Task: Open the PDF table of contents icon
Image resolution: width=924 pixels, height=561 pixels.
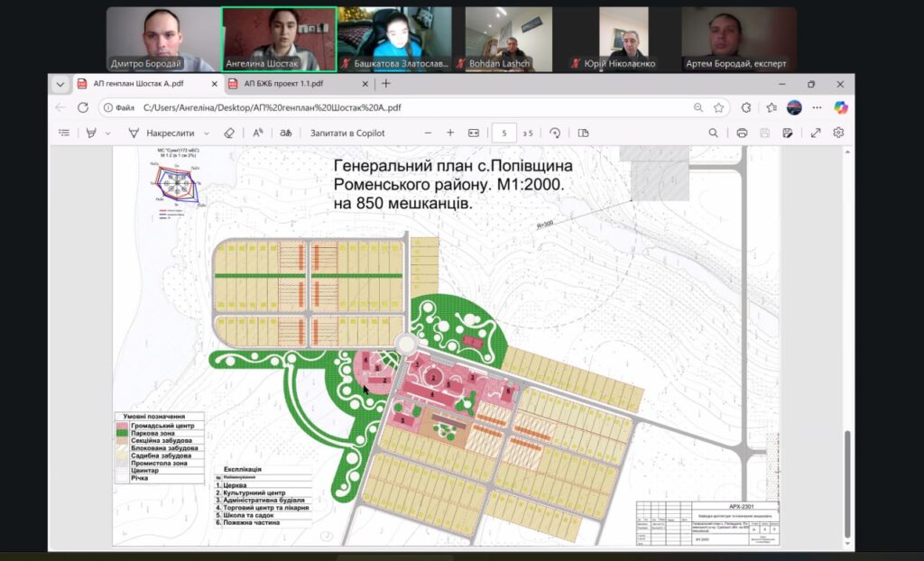Action: click(x=64, y=133)
